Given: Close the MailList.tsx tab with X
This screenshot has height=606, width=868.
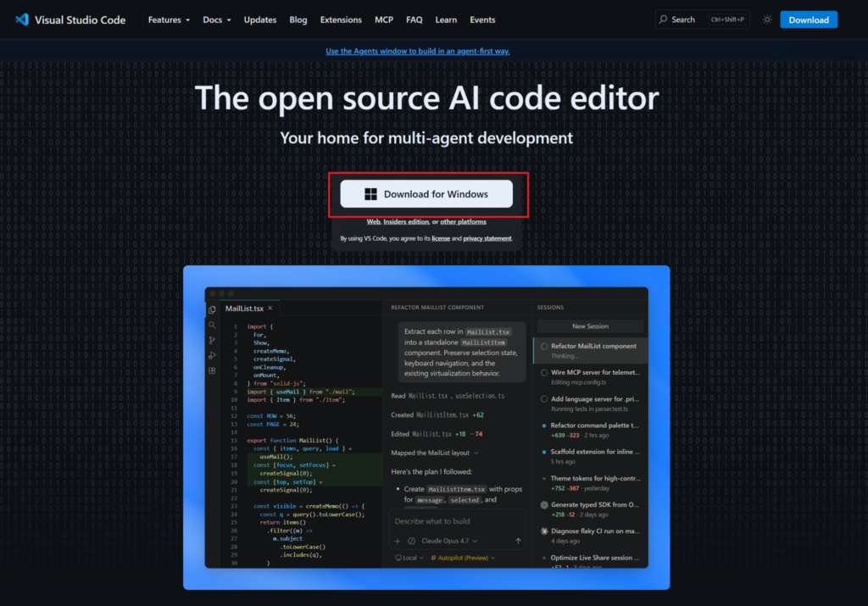Looking at the screenshot, I should point(270,309).
